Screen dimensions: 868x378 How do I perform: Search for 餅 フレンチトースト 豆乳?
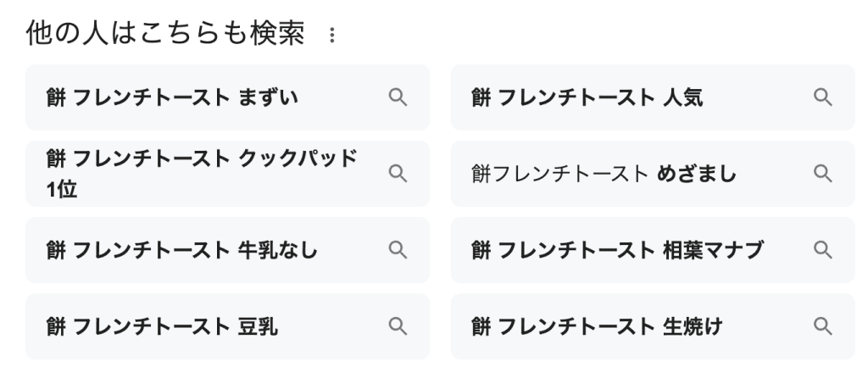tap(161, 327)
